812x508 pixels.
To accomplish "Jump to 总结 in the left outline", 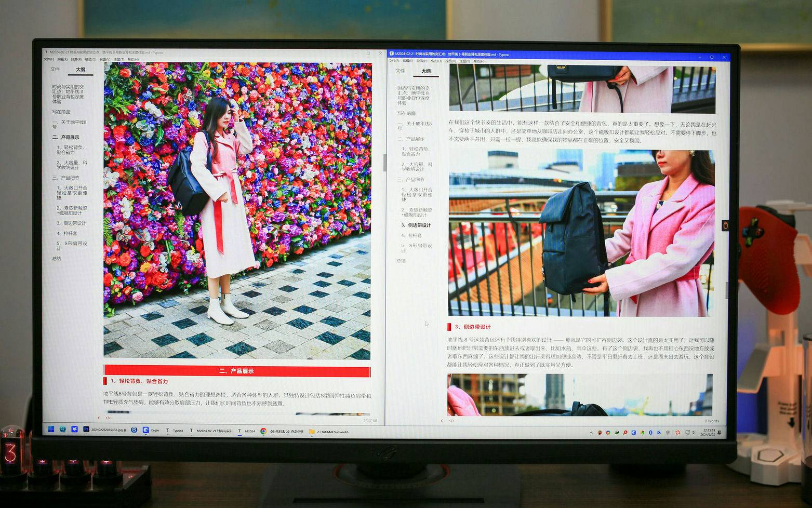I will [x=57, y=259].
